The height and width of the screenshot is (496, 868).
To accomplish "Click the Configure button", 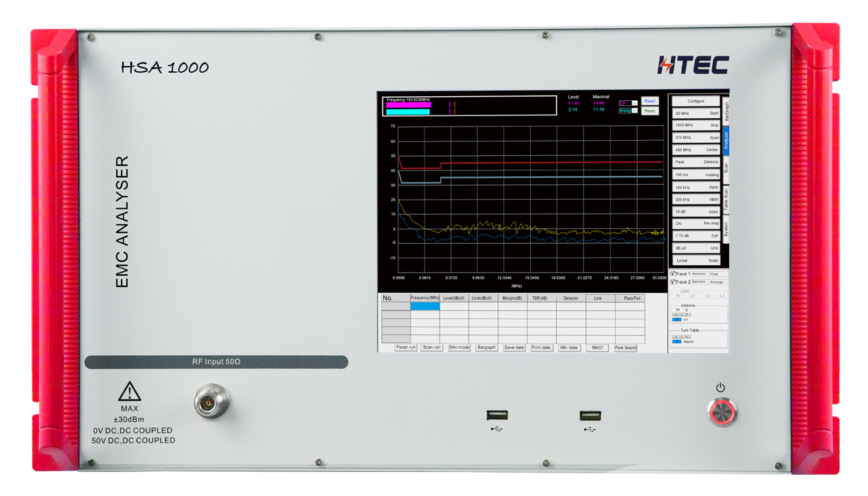I will pos(696,101).
